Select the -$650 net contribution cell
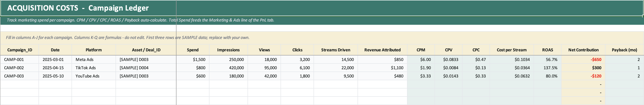 click(583, 60)
